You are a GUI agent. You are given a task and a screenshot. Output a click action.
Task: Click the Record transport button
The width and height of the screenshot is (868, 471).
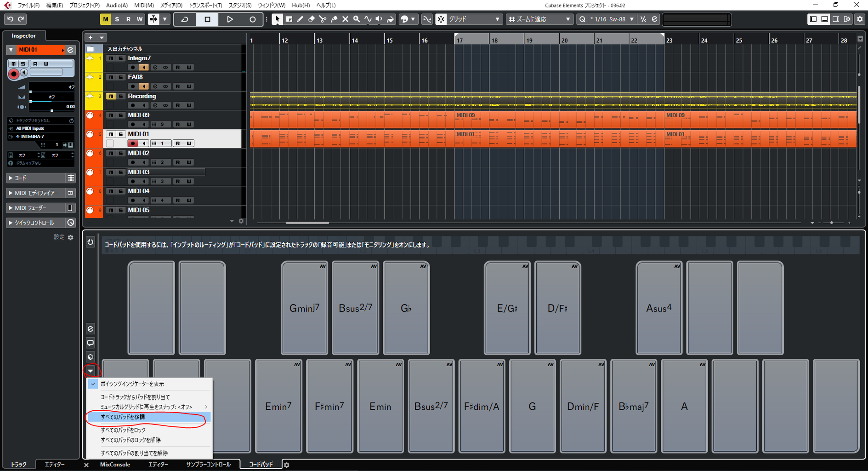pos(252,19)
